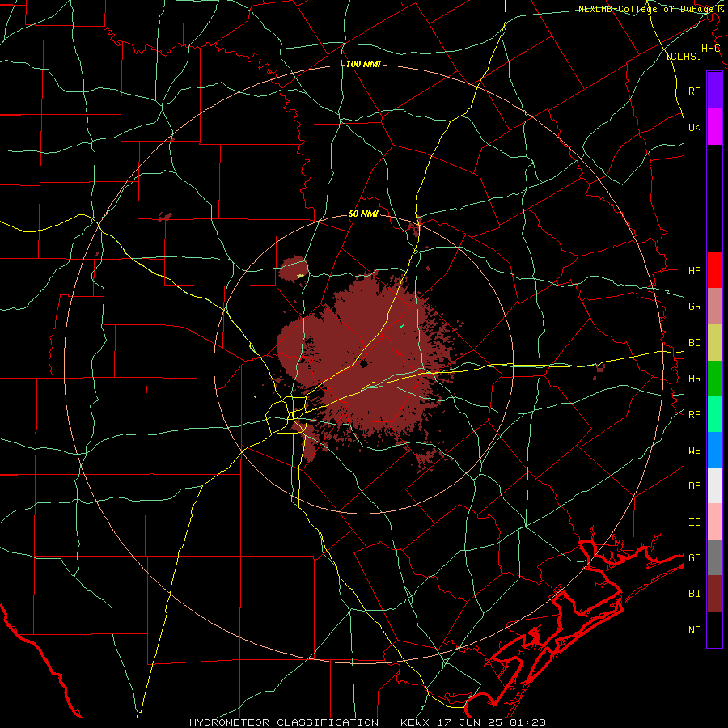Viewport: 728px width, 728px height.
Task: Click the GC legend label
Action: click(x=694, y=557)
